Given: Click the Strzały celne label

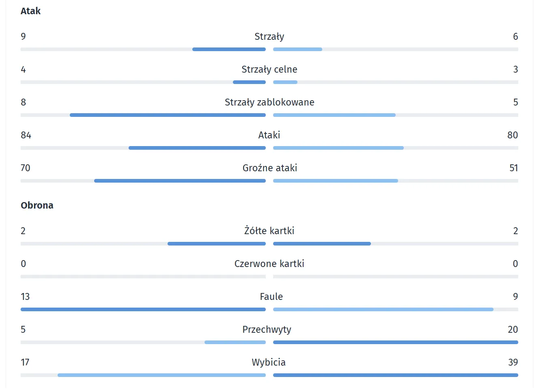Looking at the screenshot, I should coord(269,69).
